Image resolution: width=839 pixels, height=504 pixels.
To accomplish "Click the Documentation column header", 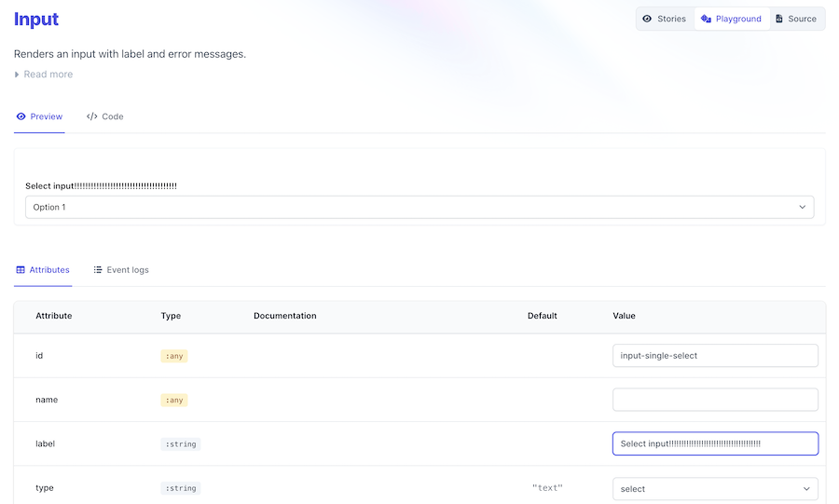I will click(284, 316).
